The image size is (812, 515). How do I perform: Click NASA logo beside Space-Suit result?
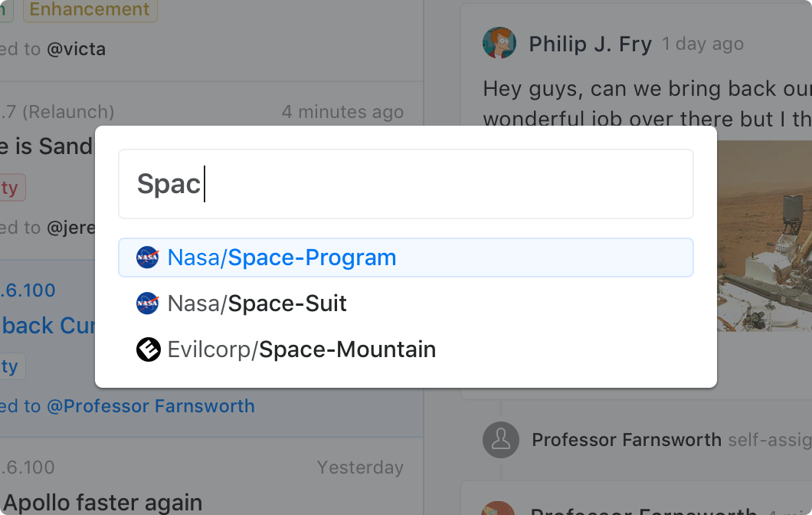148,303
